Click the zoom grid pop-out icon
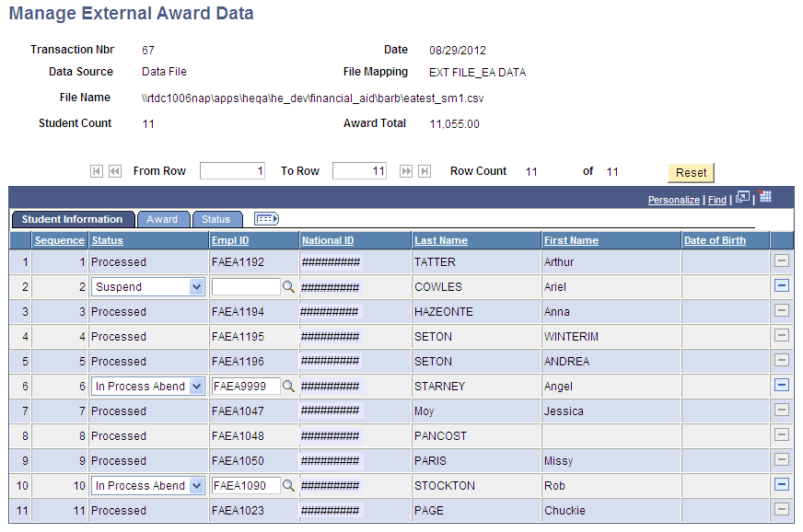This screenshot has width=803, height=532. (742, 198)
